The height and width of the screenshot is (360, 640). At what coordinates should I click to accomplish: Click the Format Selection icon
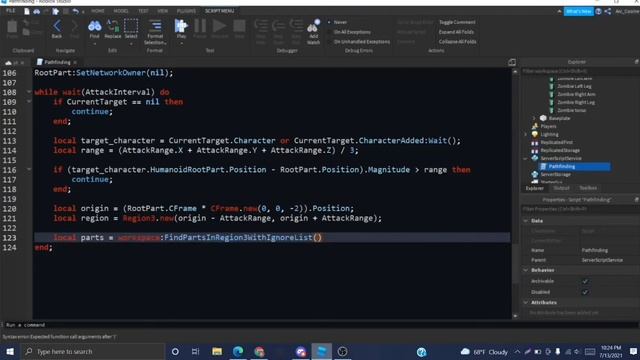click(155, 26)
